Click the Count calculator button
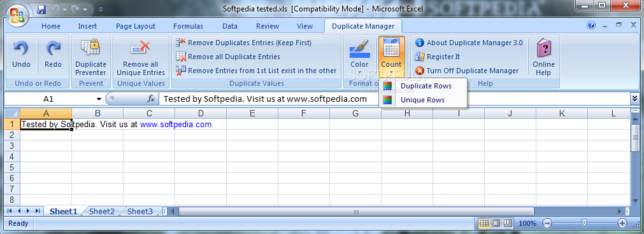Image resolution: width=644 pixels, height=234 pixels. (x=391, y=56)
